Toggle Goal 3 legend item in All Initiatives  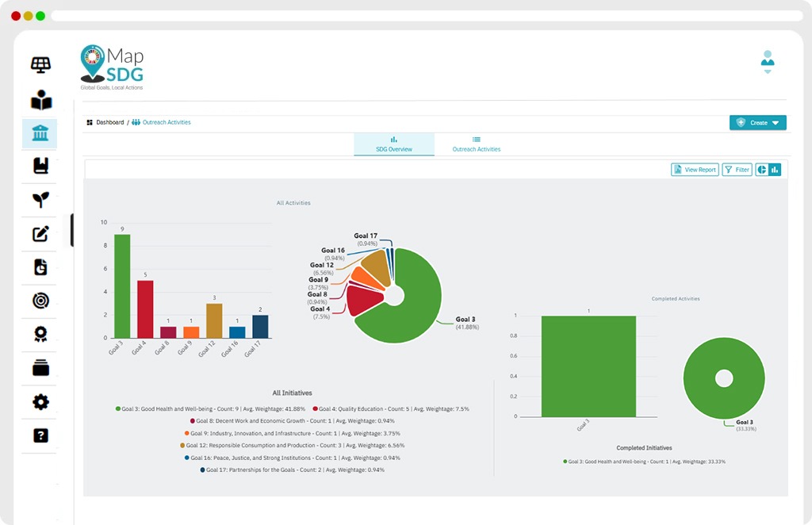[210, 409]
